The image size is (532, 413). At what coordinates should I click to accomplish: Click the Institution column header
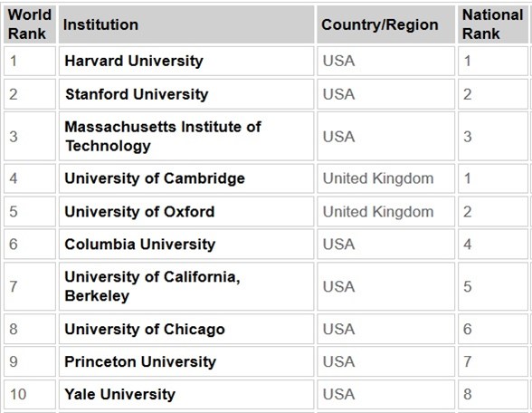[186, 24]
